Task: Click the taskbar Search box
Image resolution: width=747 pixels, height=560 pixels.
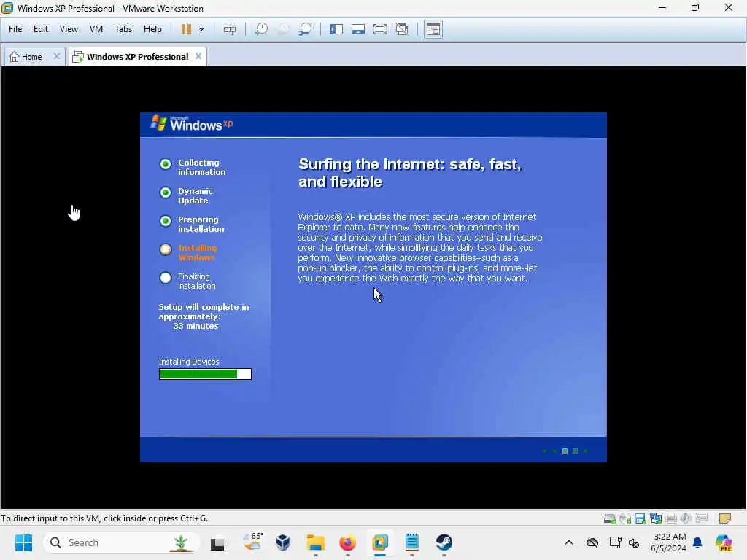Action: pyautogui.click(x=121, y=542)
